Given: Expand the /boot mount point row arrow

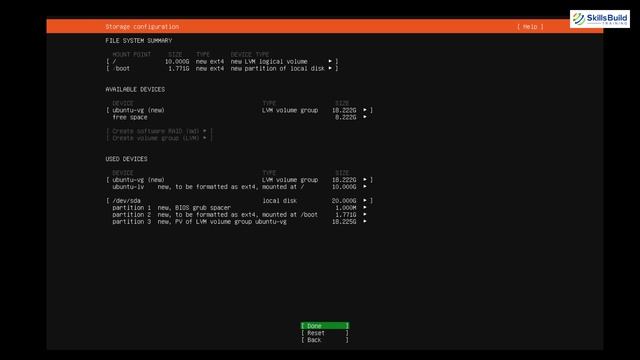Looking at the screenshot, I should point(330,68).
